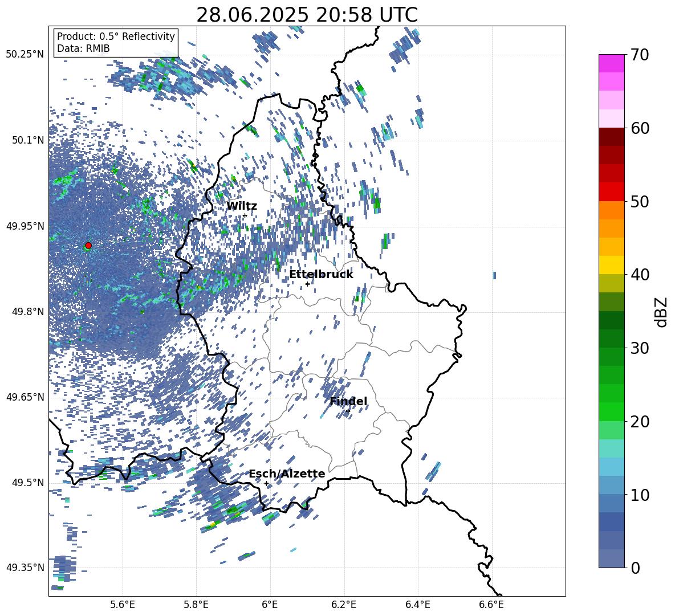Pick the dark maroon colorbar swatch below 60
This screenshot has height=616, width=675.
pos(611,137)
